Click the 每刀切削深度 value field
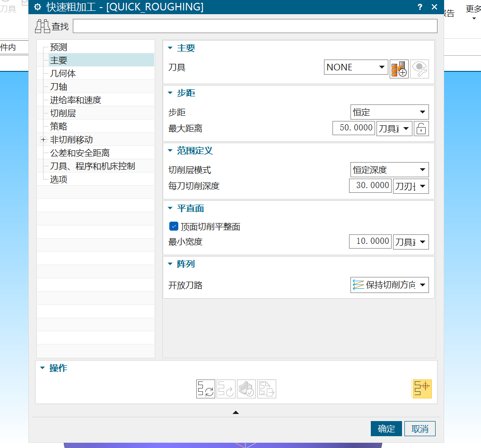Image resolution: width=481 pixels, height=448 pixels. pyautogui.click(x=370, y=185)
